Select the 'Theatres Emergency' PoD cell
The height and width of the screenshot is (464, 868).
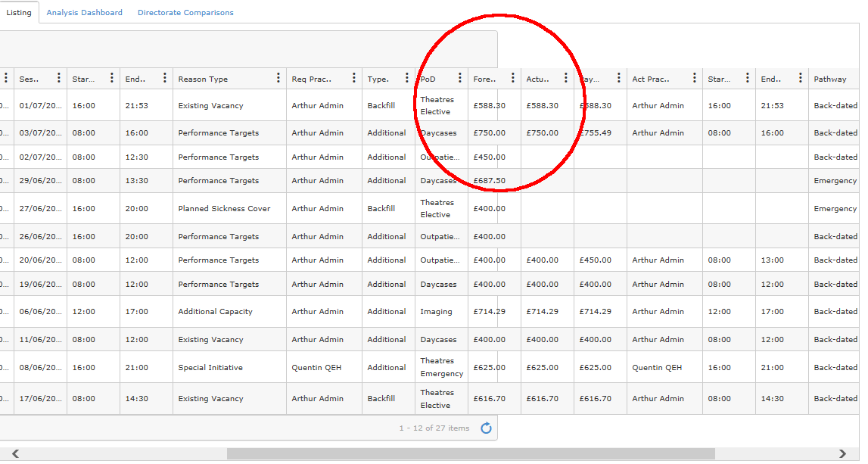(441, 368)
